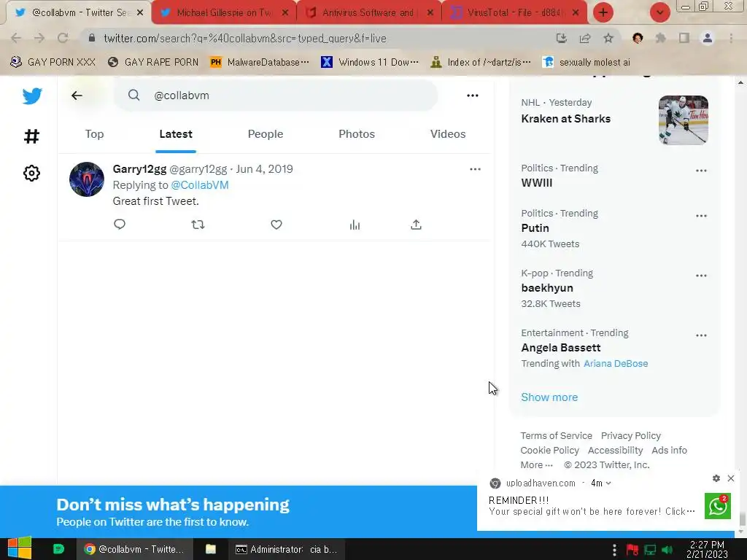
Task: Click the @CollabVM mention link
Action: click(x=200, y=185)
